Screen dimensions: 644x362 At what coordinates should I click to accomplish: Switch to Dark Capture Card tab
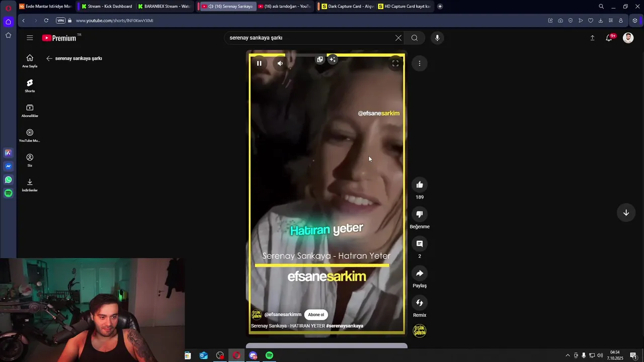click(x=347, y=7)
